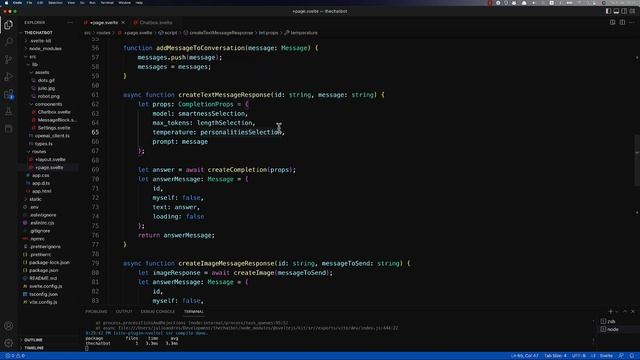Open openai_client.ts in Explorer
Screen dimensions: 640x360
(x=52, y=136)
